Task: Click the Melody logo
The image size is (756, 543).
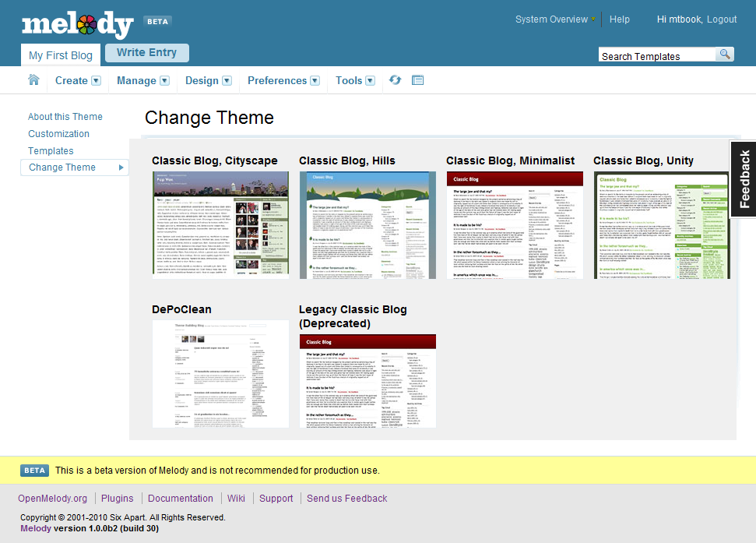Action: [x=77, y=23]
